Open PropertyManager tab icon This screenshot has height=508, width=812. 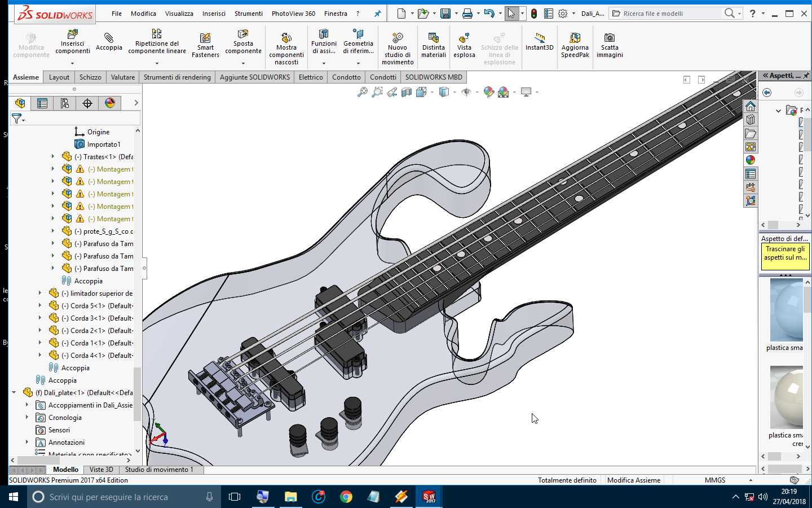(42, 103)
